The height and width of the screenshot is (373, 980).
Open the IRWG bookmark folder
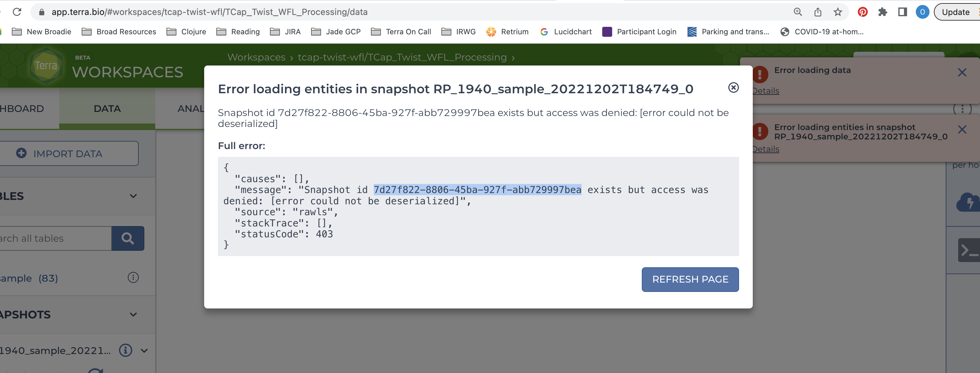459,31
